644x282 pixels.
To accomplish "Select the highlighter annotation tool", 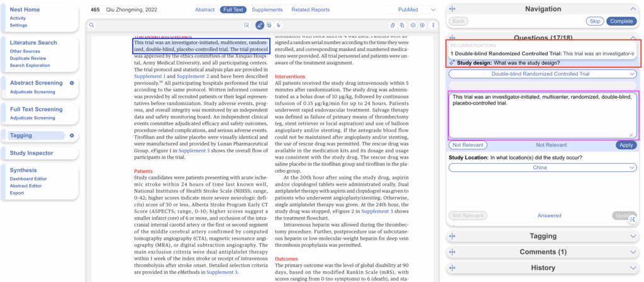I will pyautogui.click(x=260, y=25).
